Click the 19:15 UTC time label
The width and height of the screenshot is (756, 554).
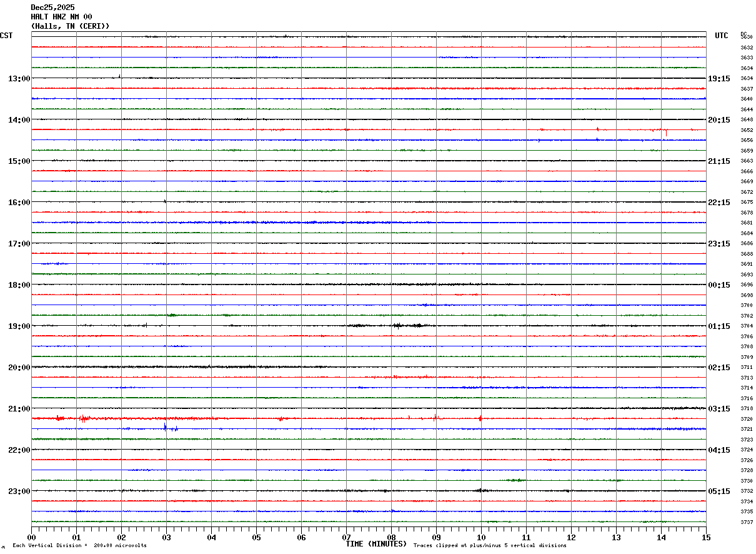[x=719, y=79]
